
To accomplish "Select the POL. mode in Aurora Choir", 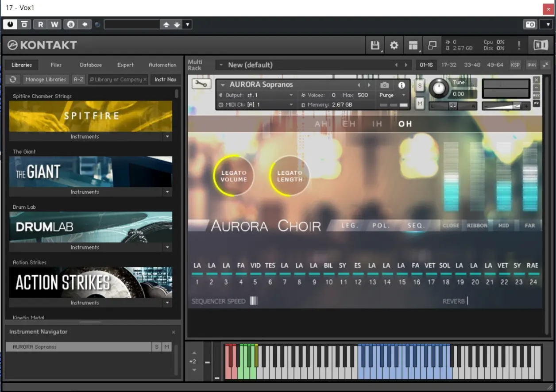I will (x=381, y=226).
